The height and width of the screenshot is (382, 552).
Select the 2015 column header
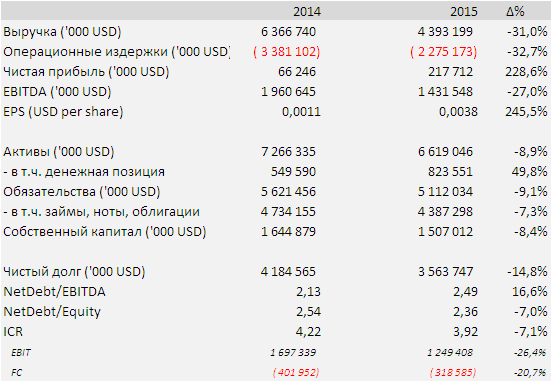[464, 12]
